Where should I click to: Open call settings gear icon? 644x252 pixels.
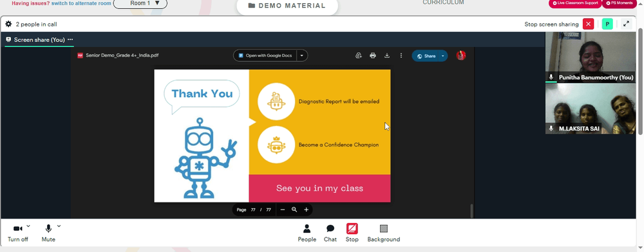pyautogui.click(x=8, y=24)
